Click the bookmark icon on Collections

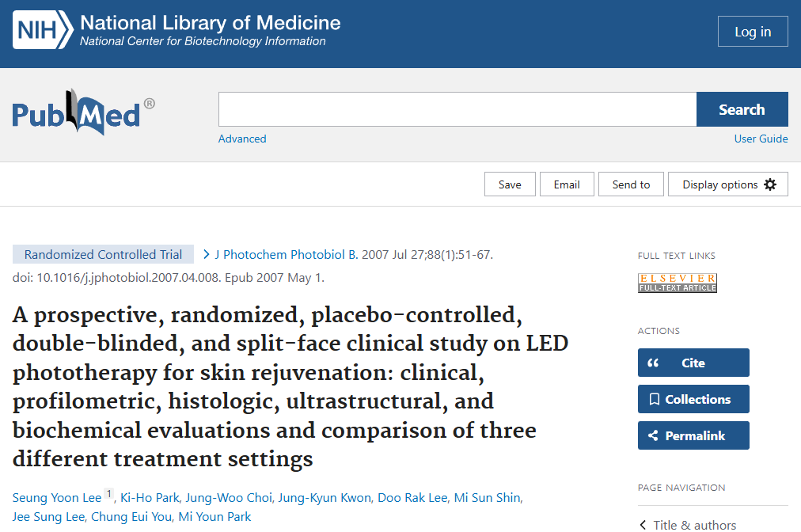654,399
